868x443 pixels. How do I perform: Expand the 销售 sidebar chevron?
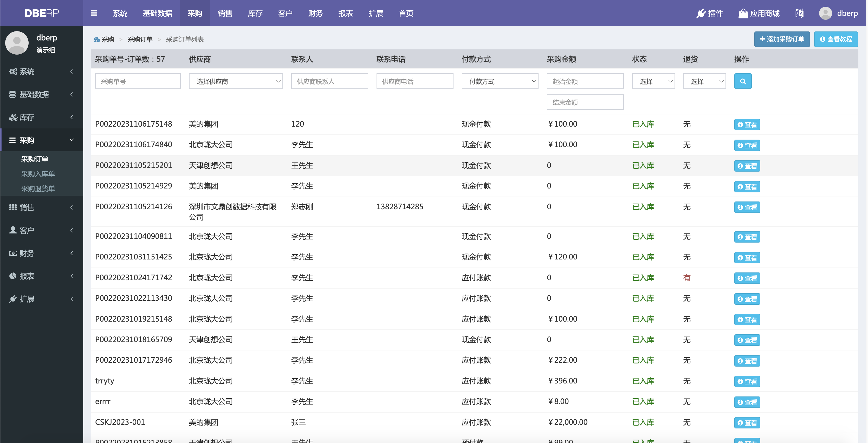(72, 207)
